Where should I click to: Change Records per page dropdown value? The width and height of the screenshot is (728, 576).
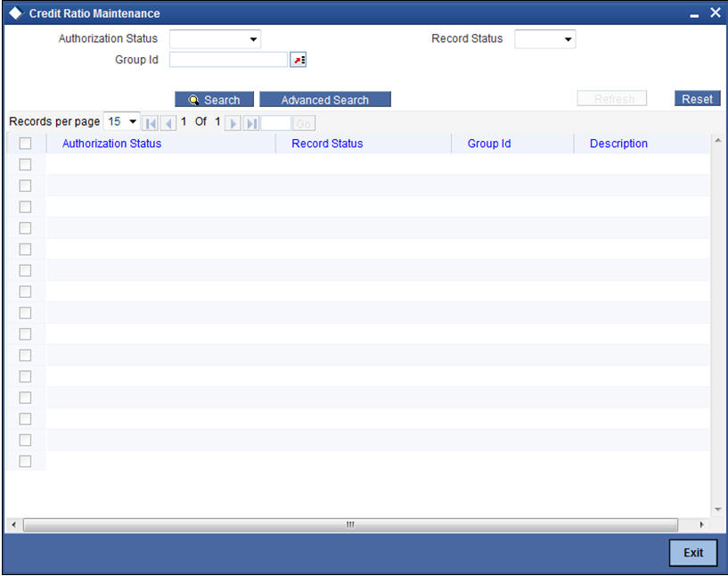point(121,121)
